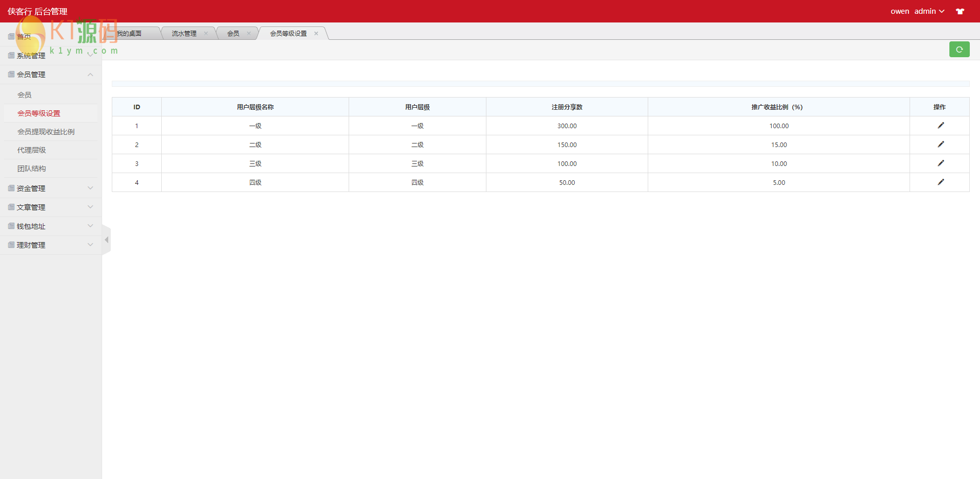Click the 推广收益比例 (%) column header
The image size is (980, 479).
[779, 107]
